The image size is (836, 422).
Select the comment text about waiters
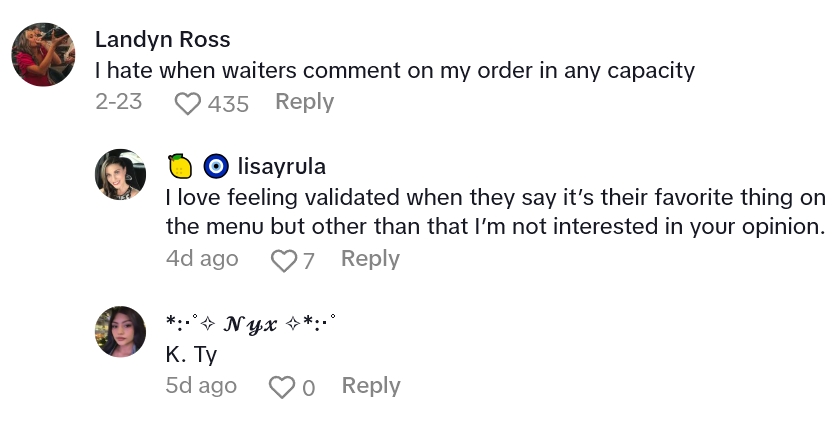click(x=396, y=71)
